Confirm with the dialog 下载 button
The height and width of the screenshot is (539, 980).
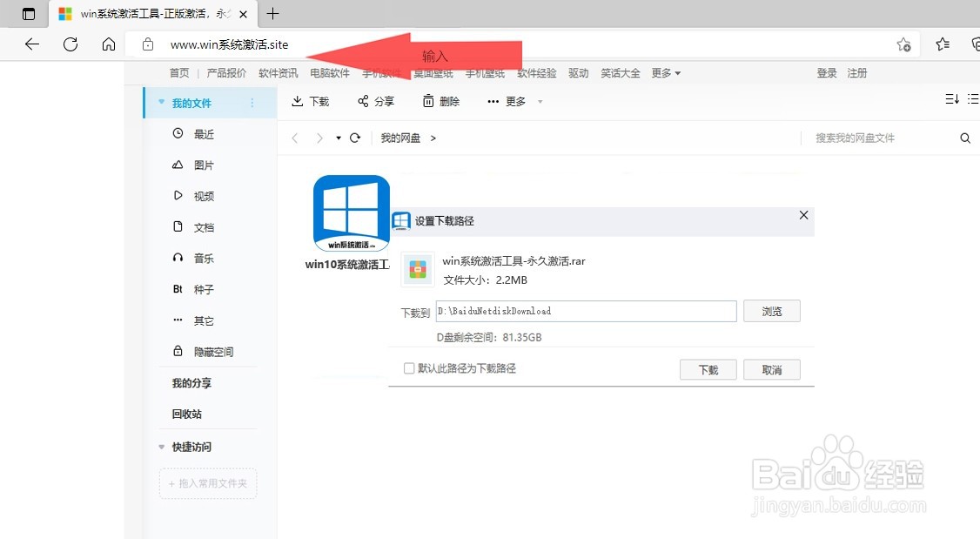pos(708,369)
